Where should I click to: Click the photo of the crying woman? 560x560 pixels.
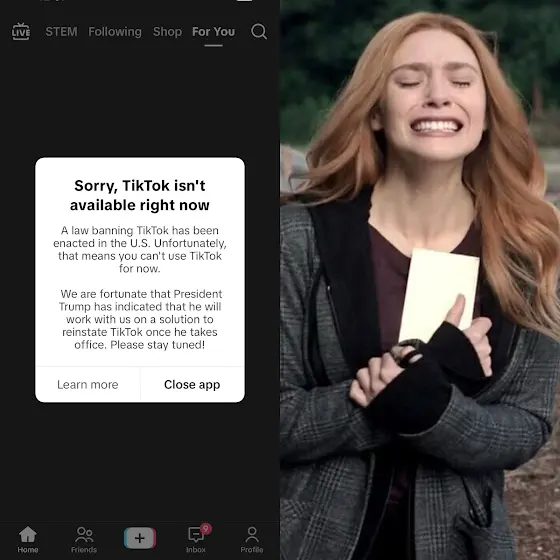[420, 280]
